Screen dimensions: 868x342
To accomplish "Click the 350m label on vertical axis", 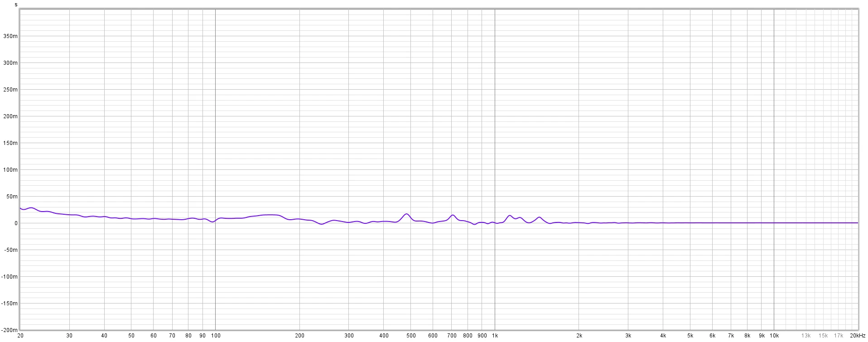I will pyautogui.click(x=10, y=36).
